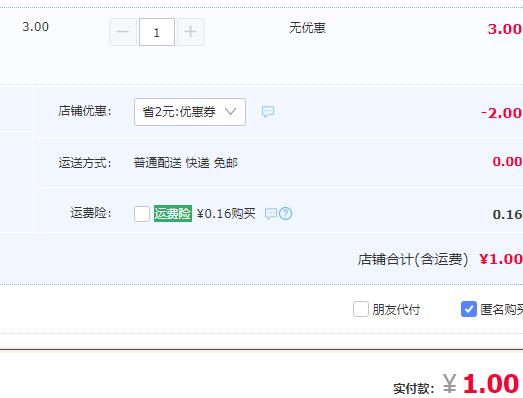Viewport: 523px width, 398px height.
Task: Click the unit price 3.00 on the left
Action: click(35, 27)
